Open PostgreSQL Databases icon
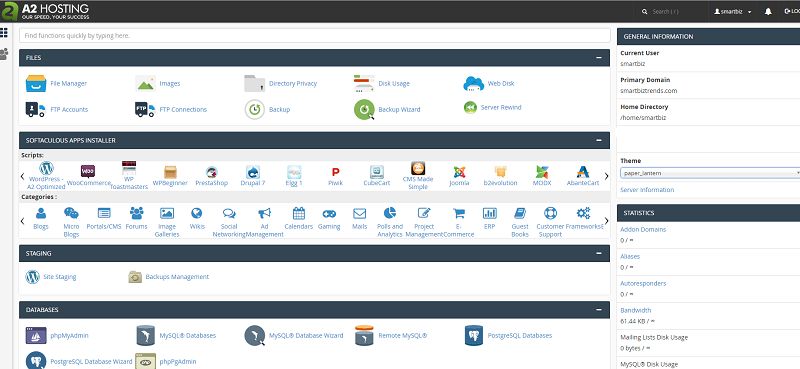This screenshot has height=369, width=800. pyautogui.click(x=473, y=335)
